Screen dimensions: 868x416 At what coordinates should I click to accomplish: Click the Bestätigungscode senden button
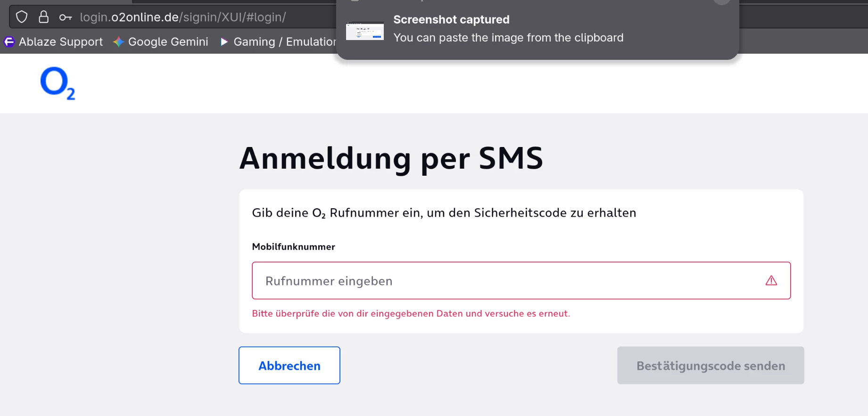pos(710,366)
